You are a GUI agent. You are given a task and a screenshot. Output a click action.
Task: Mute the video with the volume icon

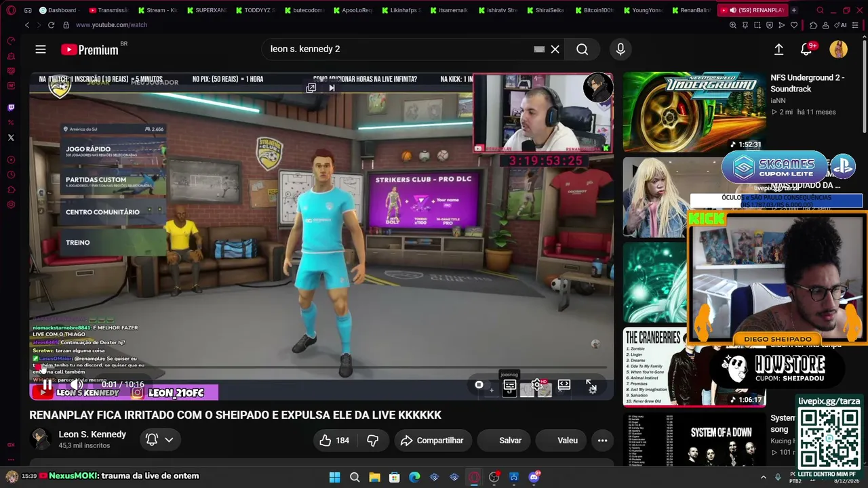coord(77,385)
